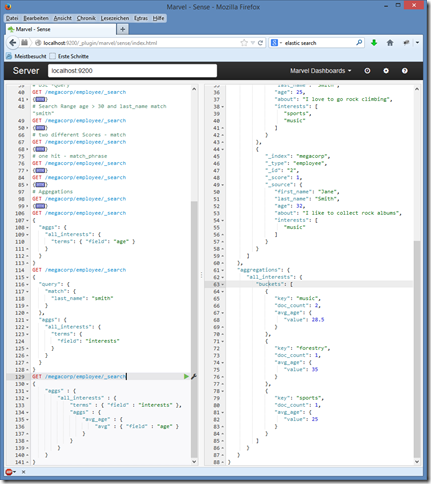Click the red add-on icon in bottom bar
Viewport: 431px width, 484px height.
pyautogui.click(x=10, y=472)
